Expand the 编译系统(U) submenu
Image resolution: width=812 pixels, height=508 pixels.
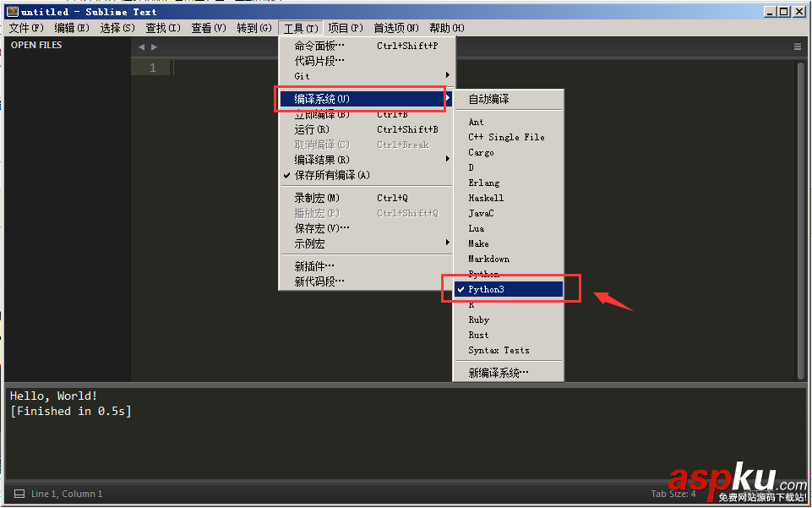366,98
